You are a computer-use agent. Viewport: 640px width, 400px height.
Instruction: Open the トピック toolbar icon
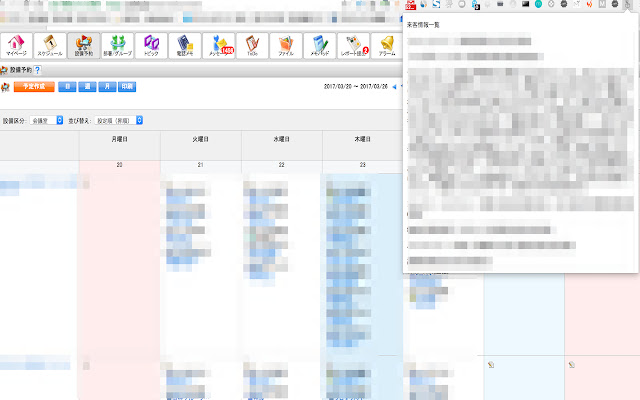click(151, 45)
